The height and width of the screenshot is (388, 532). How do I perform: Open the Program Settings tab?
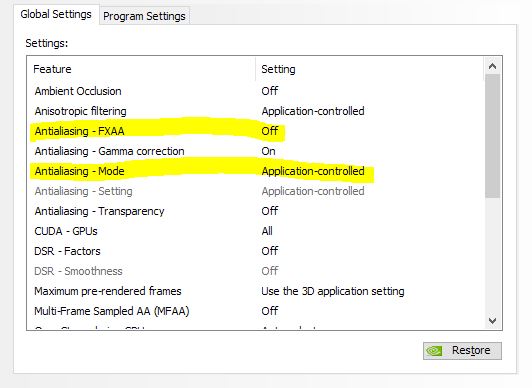(x=144, y=16)
